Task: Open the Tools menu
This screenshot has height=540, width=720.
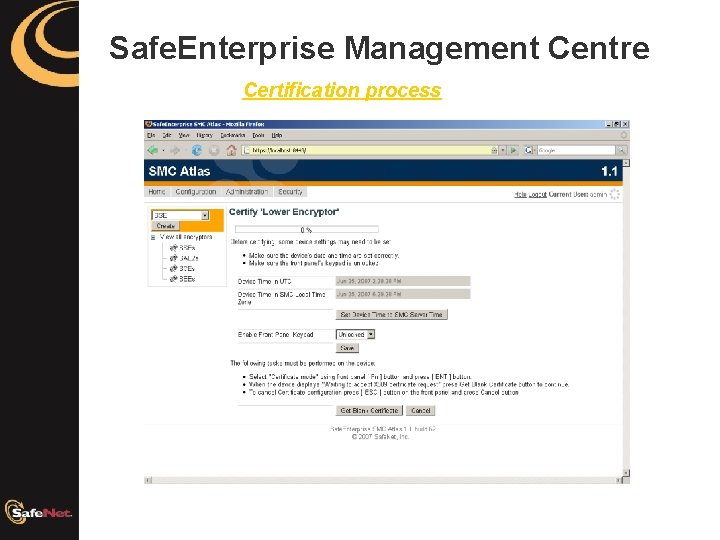Action: (259, 135)
